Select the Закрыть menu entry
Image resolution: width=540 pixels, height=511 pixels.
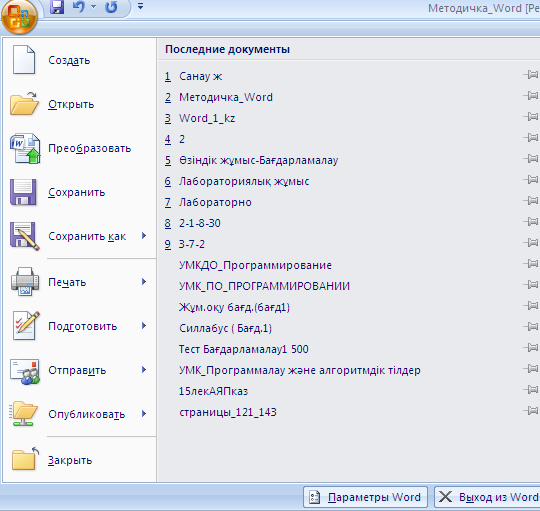(80, 460)
